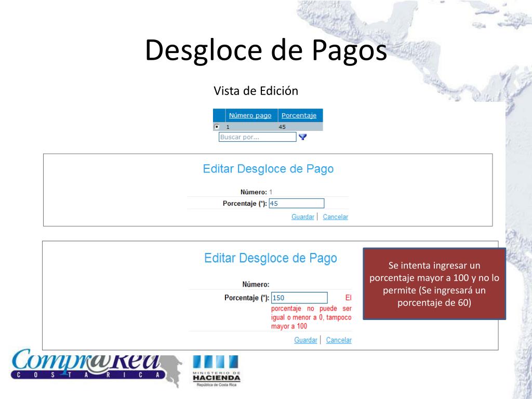The width and height of the screenshot is (532, 399).
Task: Sort by Número pago column header
Action: point(250,115)
